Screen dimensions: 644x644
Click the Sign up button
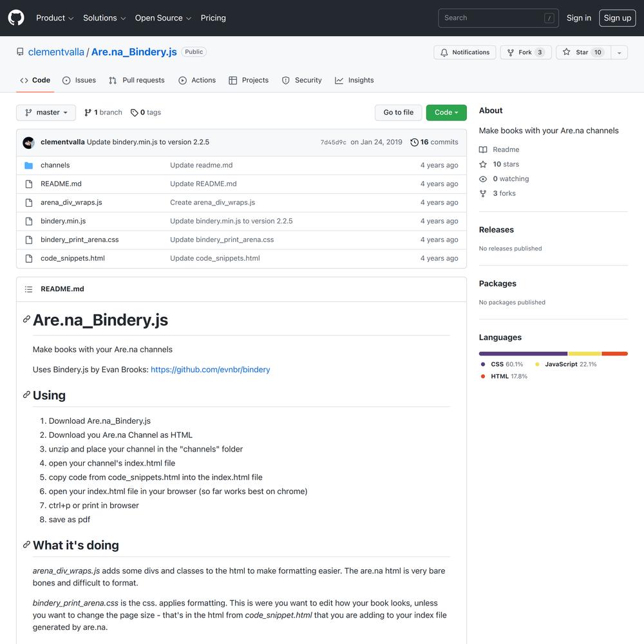point(618,18)
